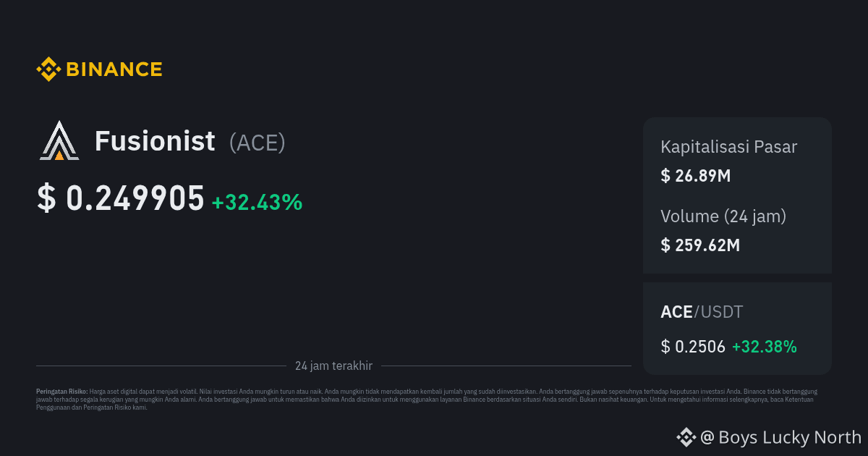The height and width of the screenshot is (456, 868).
Task: Select the Fusionist coin name
Action: coord(155,141)
